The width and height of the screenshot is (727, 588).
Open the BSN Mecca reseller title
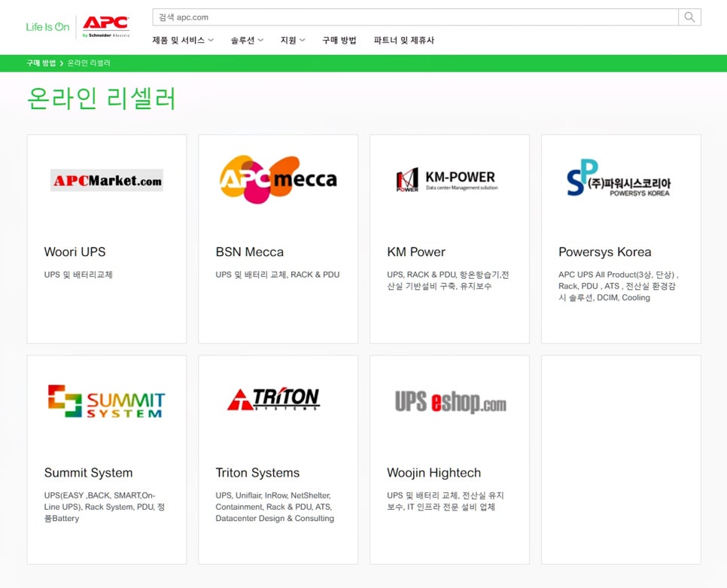point(249,251)
